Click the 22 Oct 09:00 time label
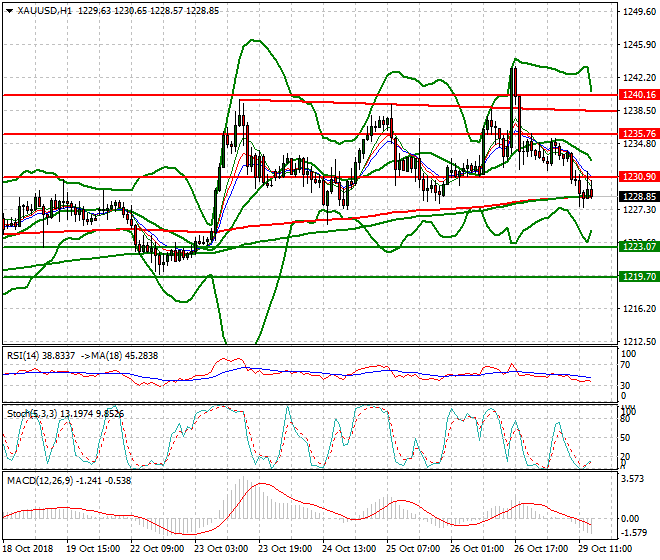This screenshot has height=560, width=660. (157, 549)
